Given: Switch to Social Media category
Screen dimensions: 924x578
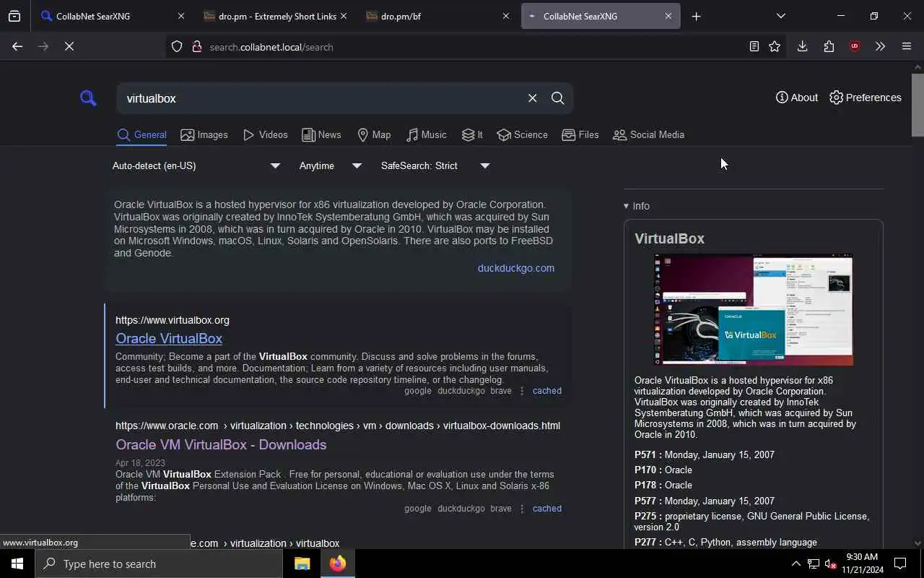Looking at the screenshot, I should click(x=648, y=135).
